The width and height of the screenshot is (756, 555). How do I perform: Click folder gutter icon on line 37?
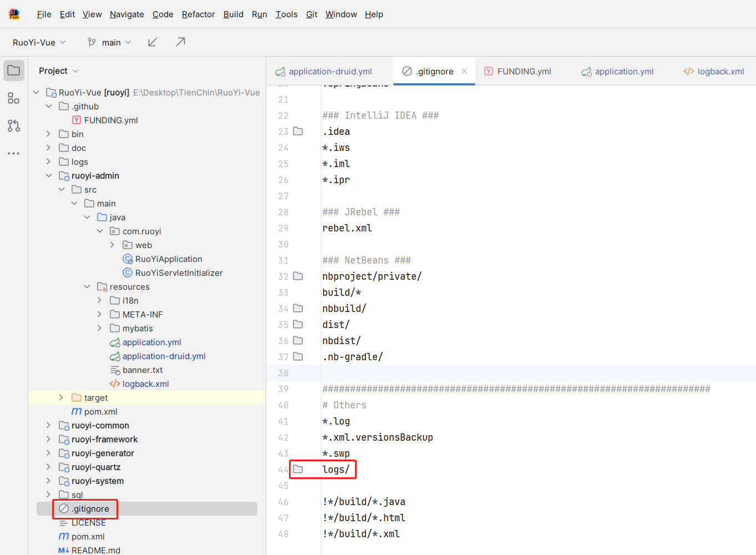click(298, 357)
